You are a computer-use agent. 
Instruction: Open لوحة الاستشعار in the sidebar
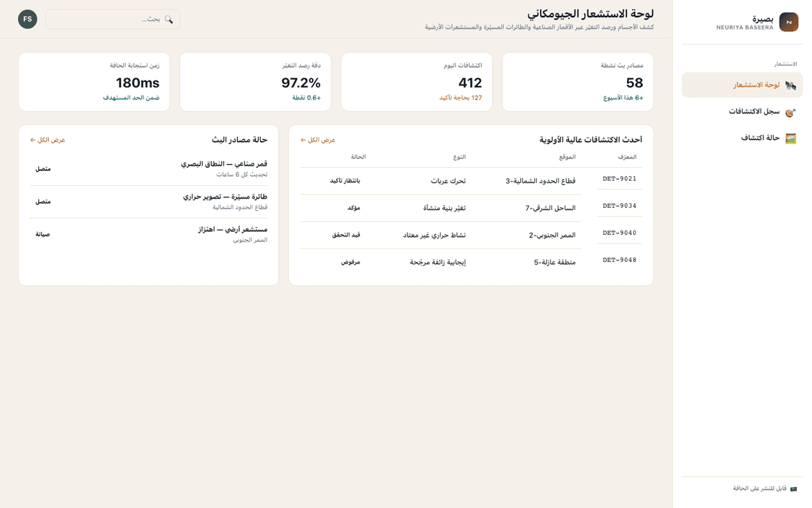pyautogui.click(x=742, y=85)
